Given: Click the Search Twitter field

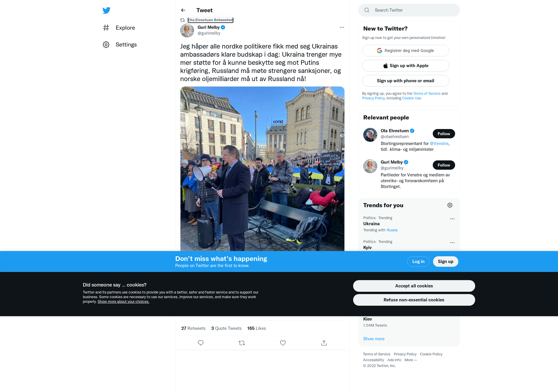Looking at the screenshot, I should coord(409,10).
